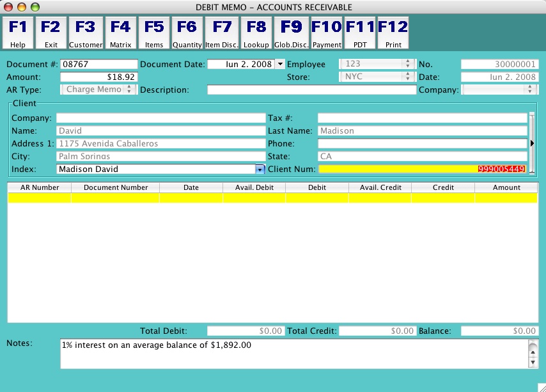Click the Avail. Credit column header
This screenshot has width=546, height=392.
[380, 187]
